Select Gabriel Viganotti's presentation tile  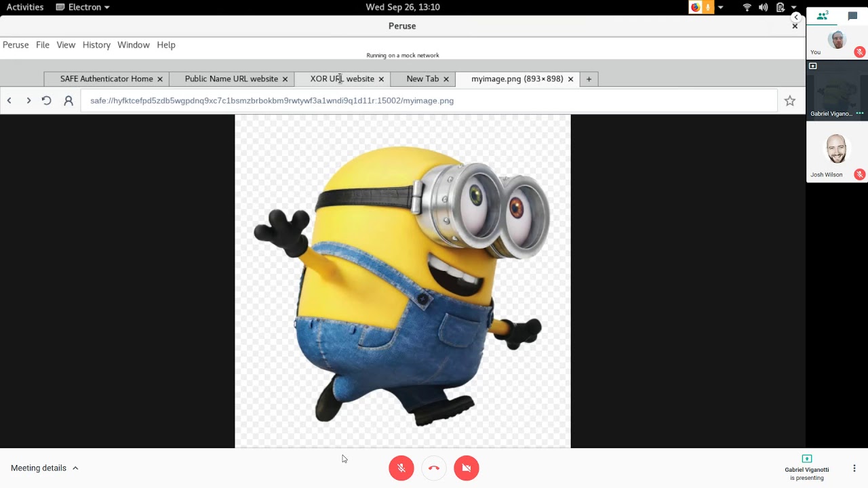coord(837,90)
